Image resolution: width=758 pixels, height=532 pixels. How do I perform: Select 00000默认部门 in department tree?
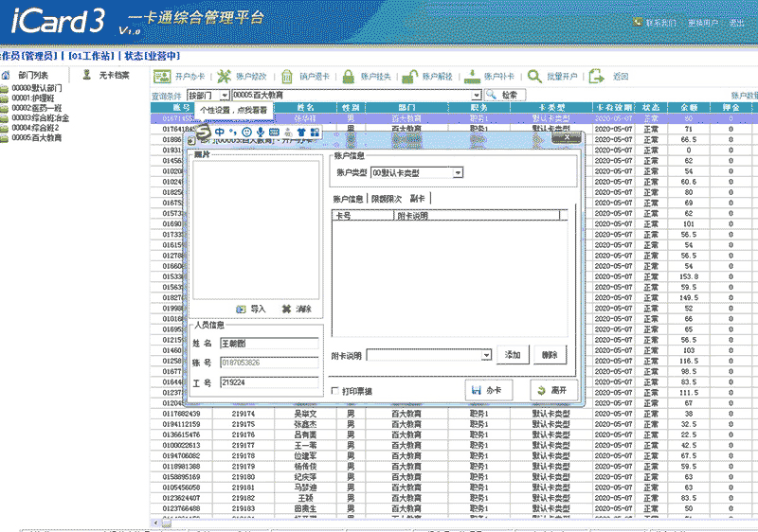pyautogui.click(x=37, y=88)
